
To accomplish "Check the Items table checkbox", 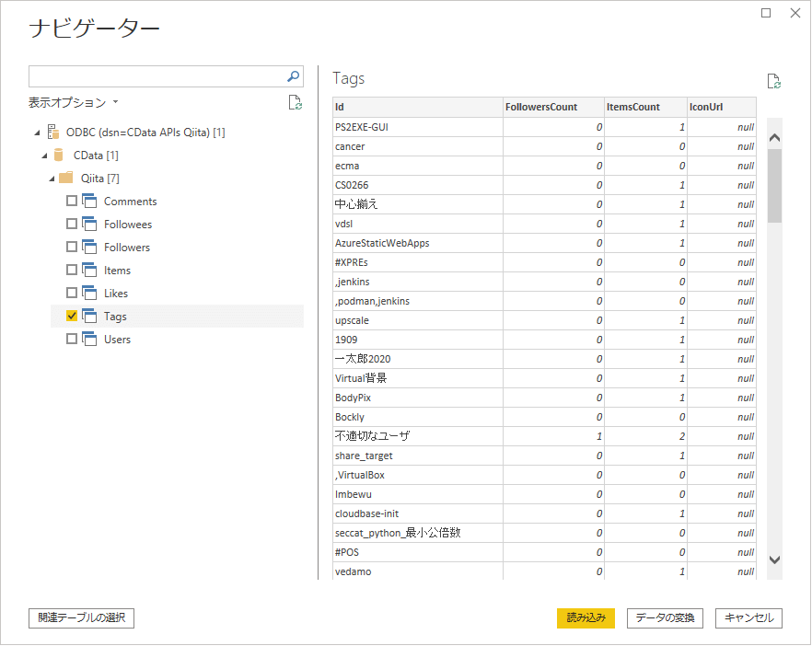I will tap(72, 270).
